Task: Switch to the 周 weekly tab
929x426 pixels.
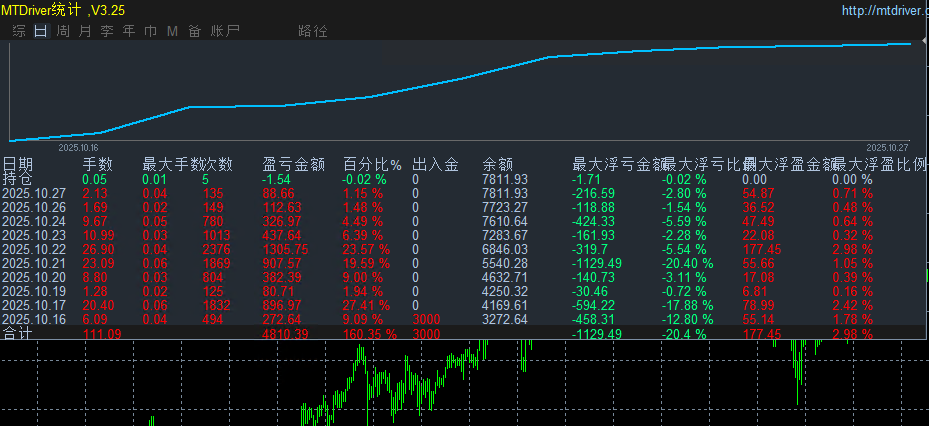Action: (63, 31)
